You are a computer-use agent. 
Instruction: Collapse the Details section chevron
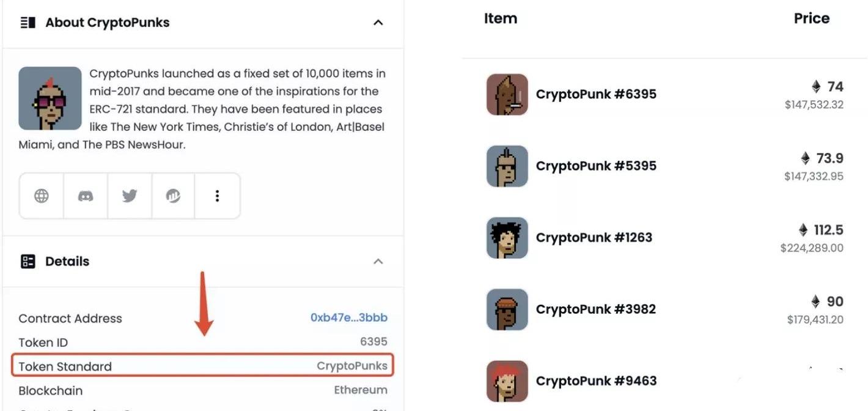pyautogui.click(x=378, y=262)
